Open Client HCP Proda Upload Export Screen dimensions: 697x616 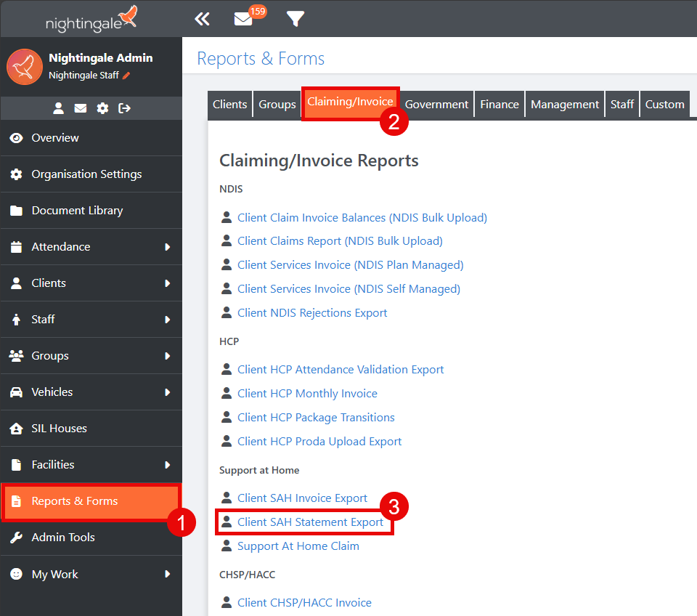[319, 442]
